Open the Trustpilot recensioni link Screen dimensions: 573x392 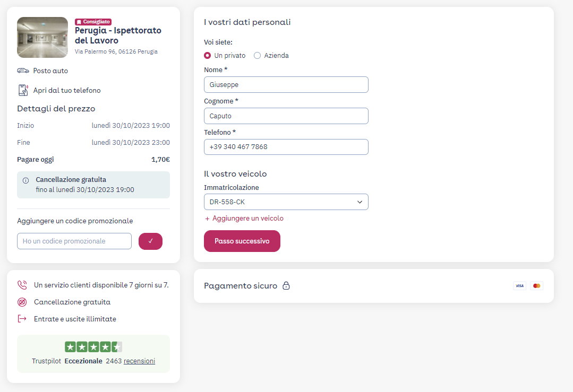point(139,361)
